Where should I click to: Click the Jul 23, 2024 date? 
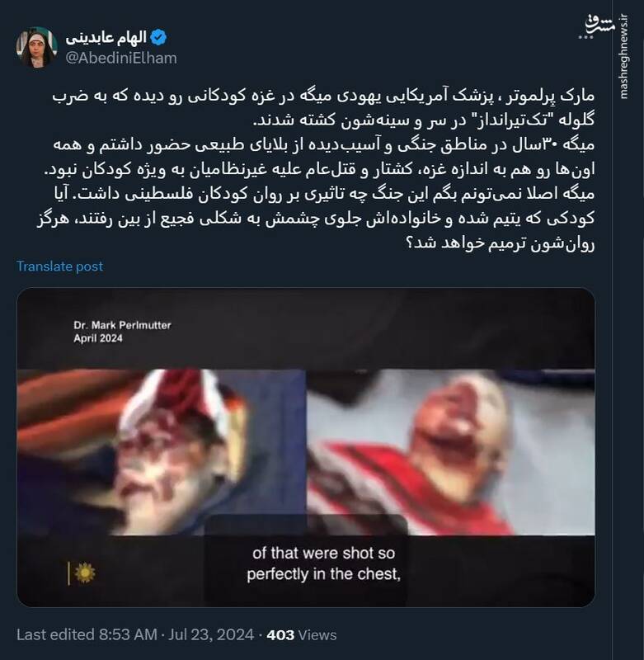pyautogui.click(x=211, y=634)
